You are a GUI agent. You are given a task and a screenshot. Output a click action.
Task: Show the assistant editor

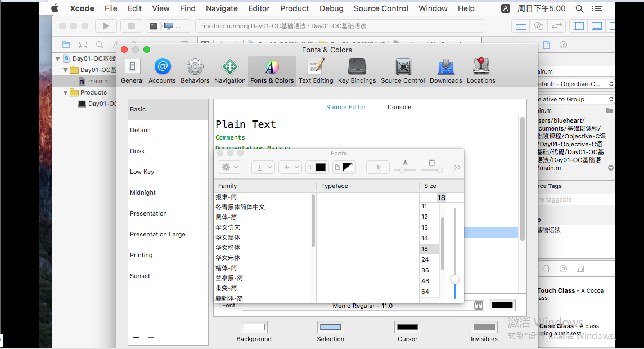(538, 26)
